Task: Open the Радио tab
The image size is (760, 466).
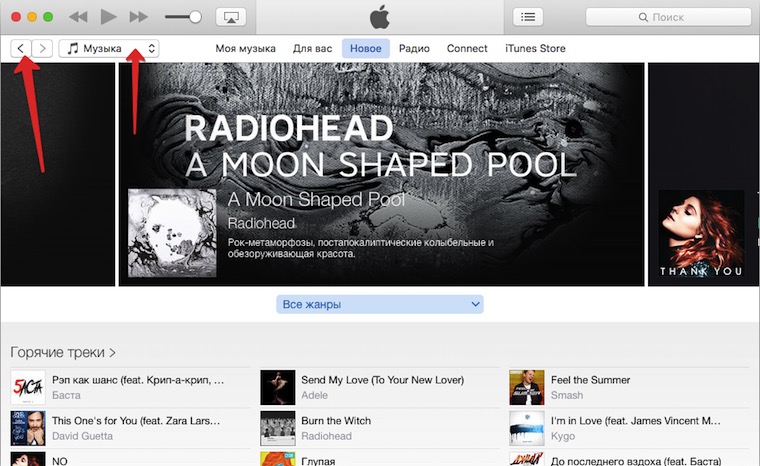Action: pyautogui.click(x=414, y=48)
